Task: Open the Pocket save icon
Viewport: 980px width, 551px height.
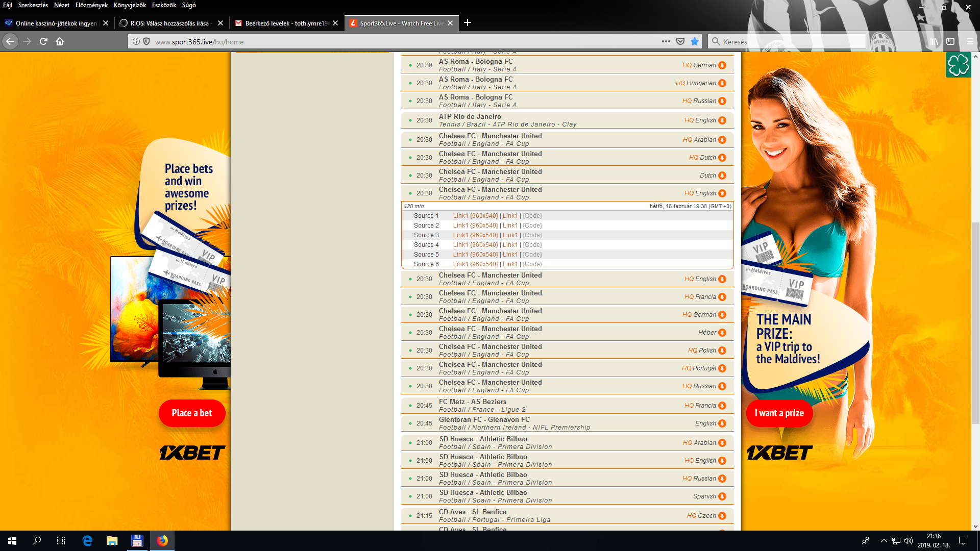Action: point(680,41)
